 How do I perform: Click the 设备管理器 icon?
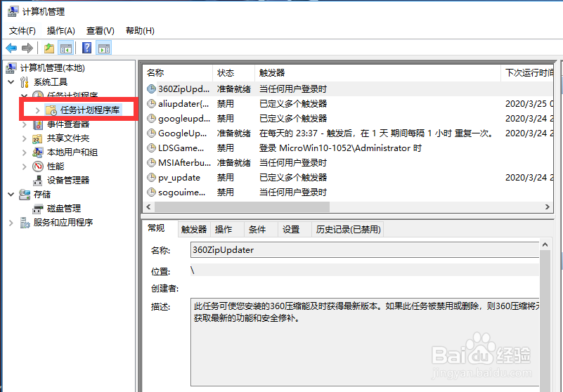tap(38, 181)
